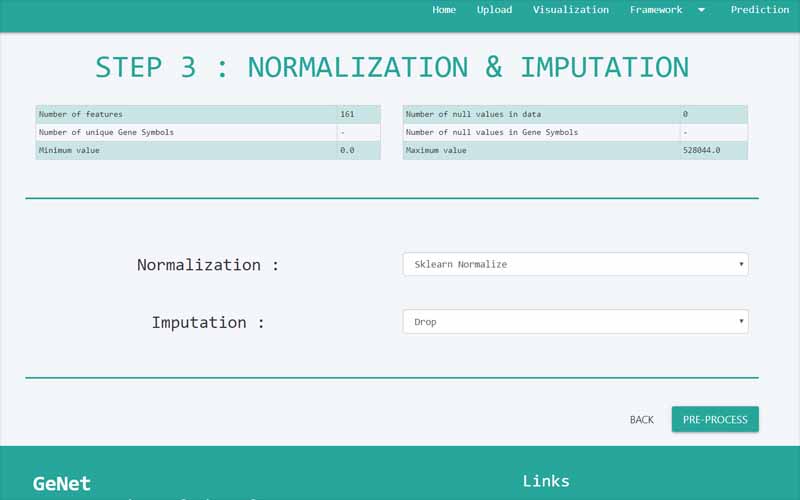The width and height of the screenshot is (800, 500).
Task: Click the BACK button
Action: pos(641,420)
